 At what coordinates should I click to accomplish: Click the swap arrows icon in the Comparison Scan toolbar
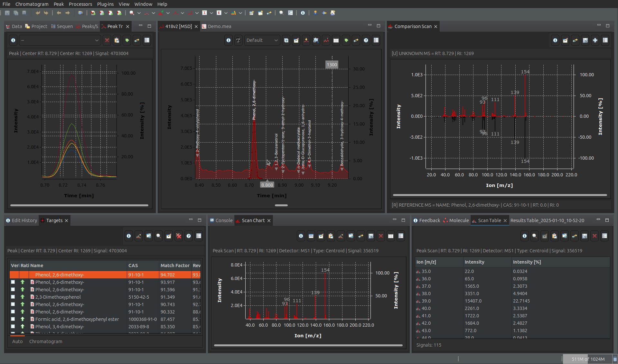[x=575, y=40]
